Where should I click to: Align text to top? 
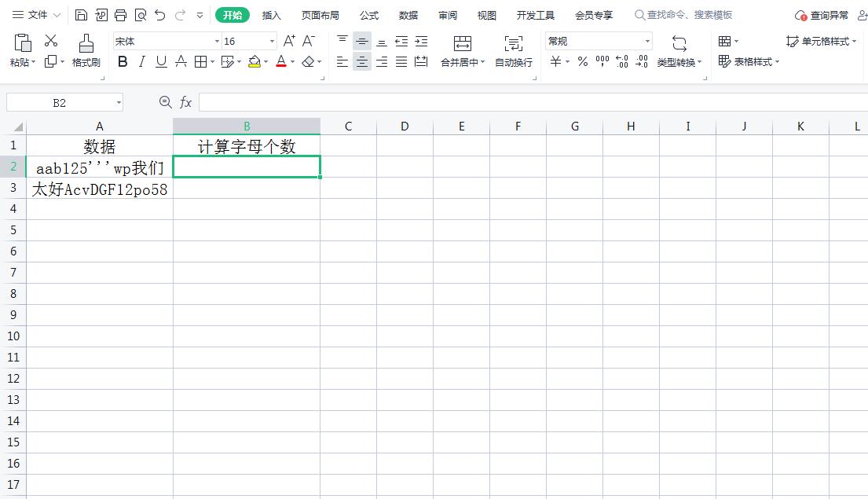point(342,40)
